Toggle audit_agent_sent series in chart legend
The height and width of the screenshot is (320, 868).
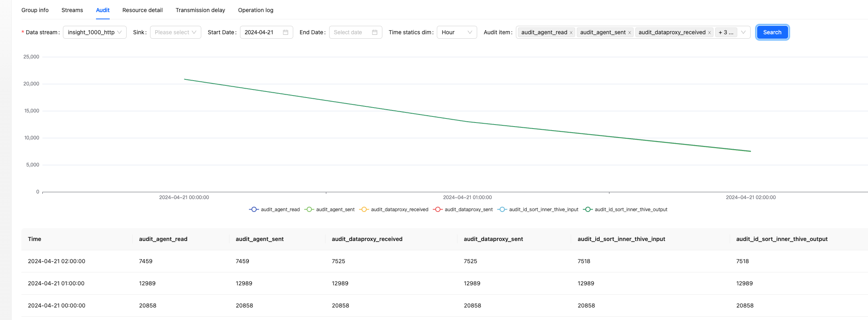click(x=330, y=210)
